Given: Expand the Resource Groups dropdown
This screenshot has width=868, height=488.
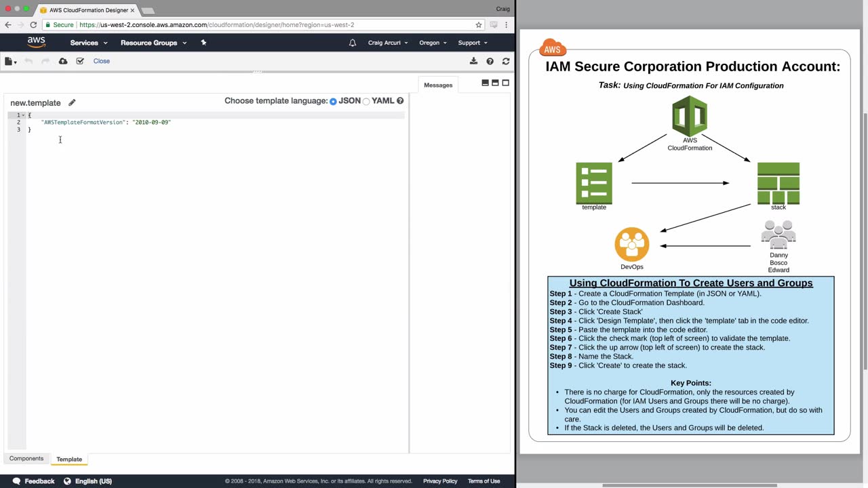Looking at the screenshot, I should coord(153,43).
